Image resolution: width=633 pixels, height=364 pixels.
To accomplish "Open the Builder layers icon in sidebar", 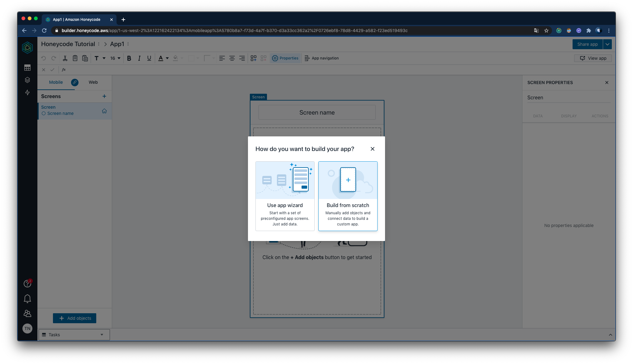I will [27, 80].
